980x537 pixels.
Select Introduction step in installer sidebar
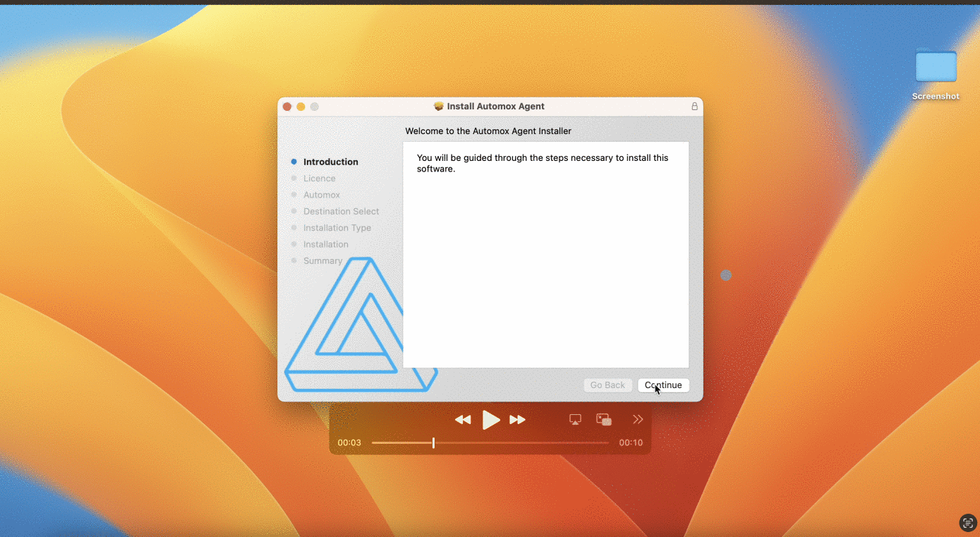(x=331, y=162)
